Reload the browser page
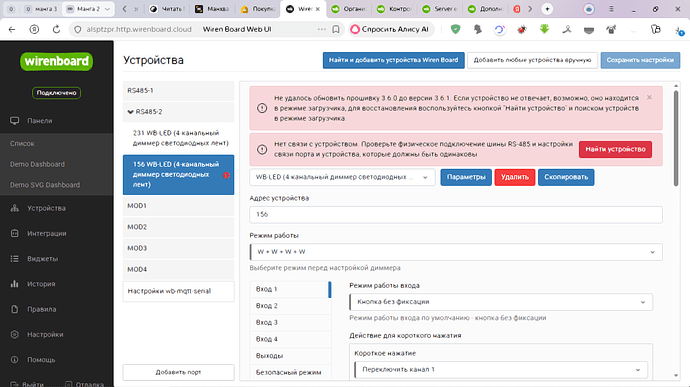Image resolution: width=690 pixels, height=387 pixels. click(56, 29)
